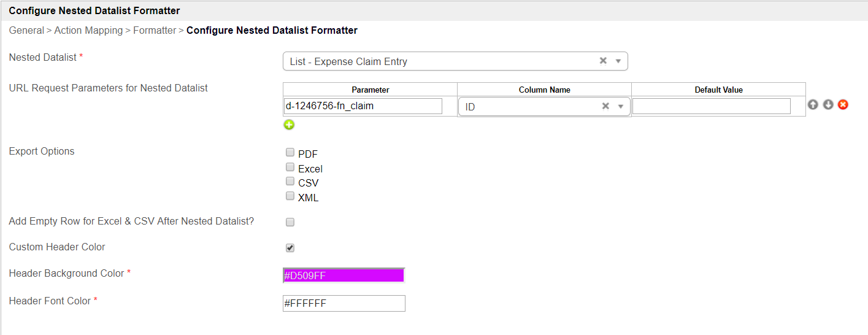Open Formatter breadcrumb step
Viewport: 868px width, 335px height.
(155, 30)
